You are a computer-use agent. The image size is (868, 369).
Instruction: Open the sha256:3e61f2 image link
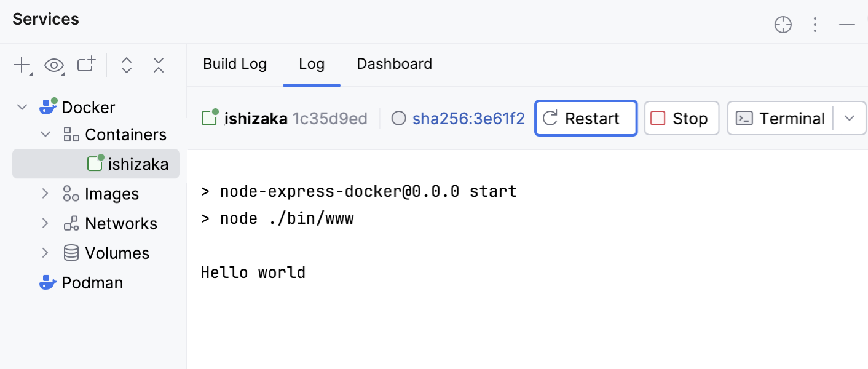pyautogui.click(x=468, y=118)
